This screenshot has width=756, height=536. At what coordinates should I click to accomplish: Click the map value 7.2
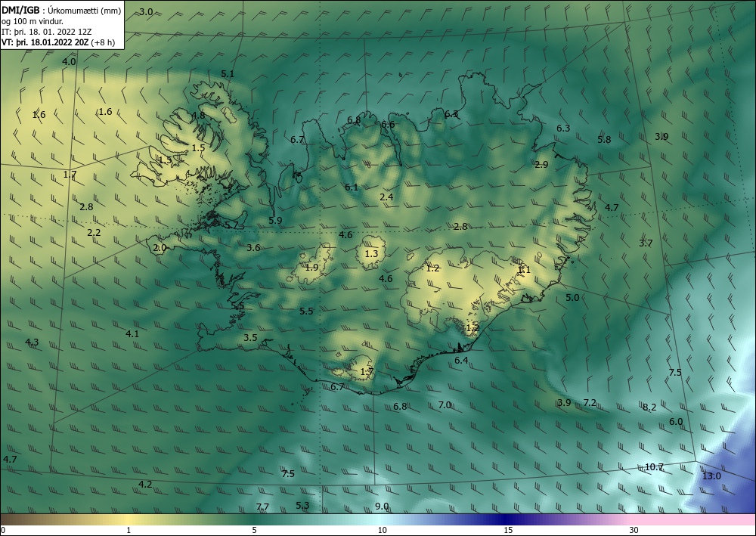pos(590,402)
